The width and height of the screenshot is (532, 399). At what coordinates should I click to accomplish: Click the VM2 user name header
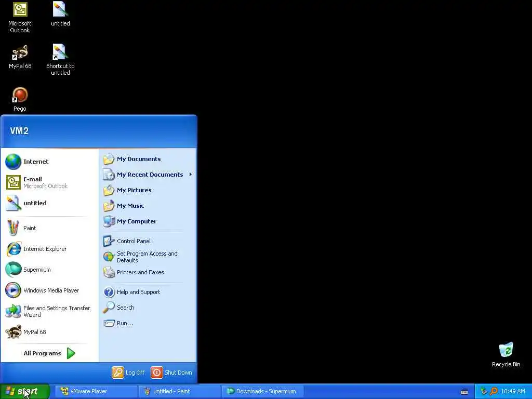click(19, 131)
